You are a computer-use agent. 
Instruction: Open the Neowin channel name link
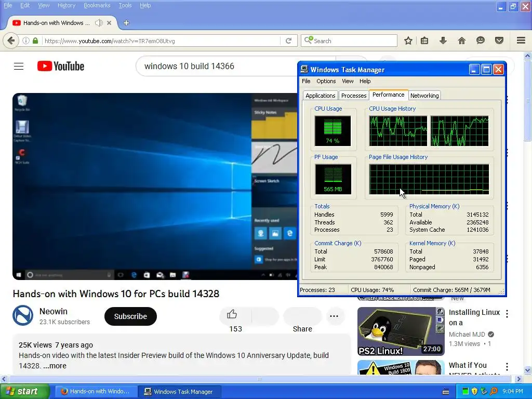coord(54,311)
